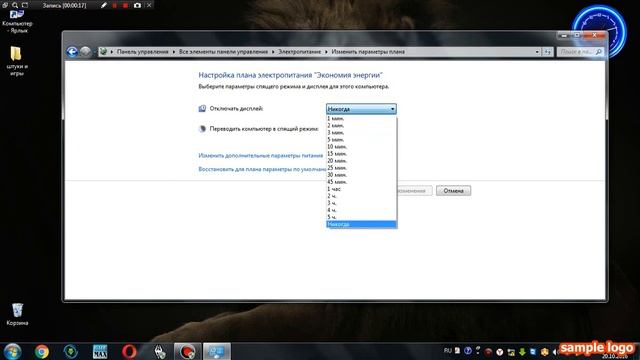Choose 10 мин. from the display timeout list

coord(361,147)
